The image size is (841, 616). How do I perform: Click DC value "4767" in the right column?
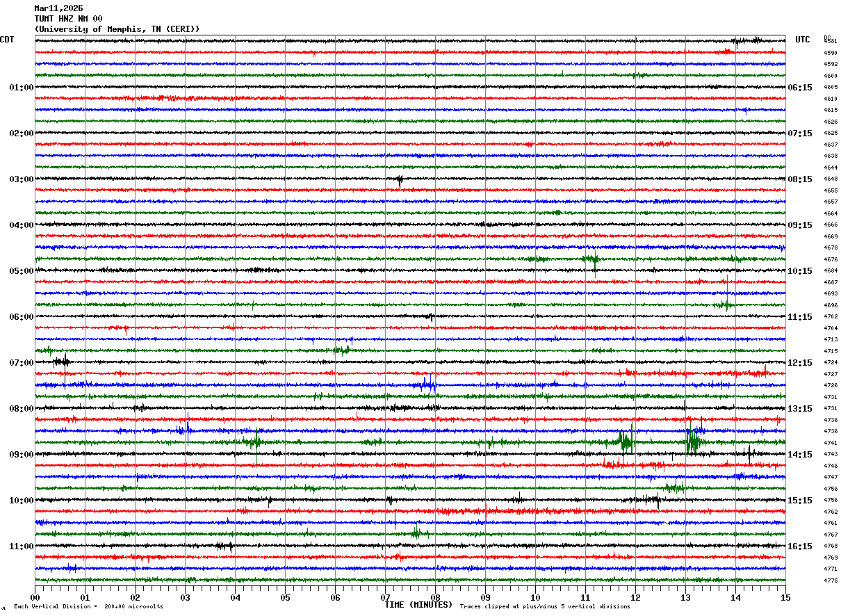[830, 535]
